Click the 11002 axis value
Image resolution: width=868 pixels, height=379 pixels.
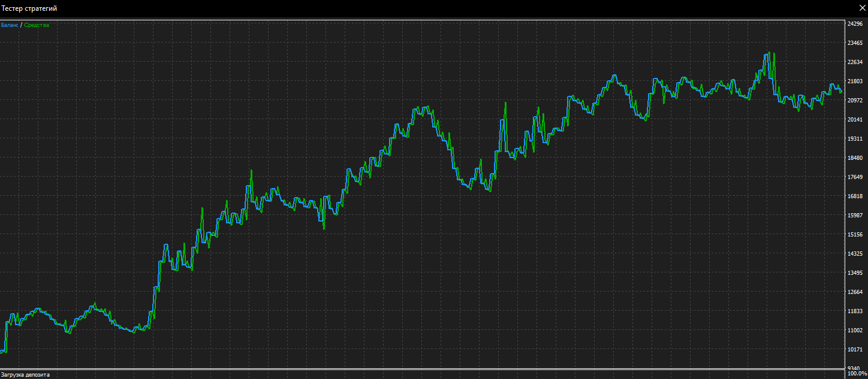[855, 331]
